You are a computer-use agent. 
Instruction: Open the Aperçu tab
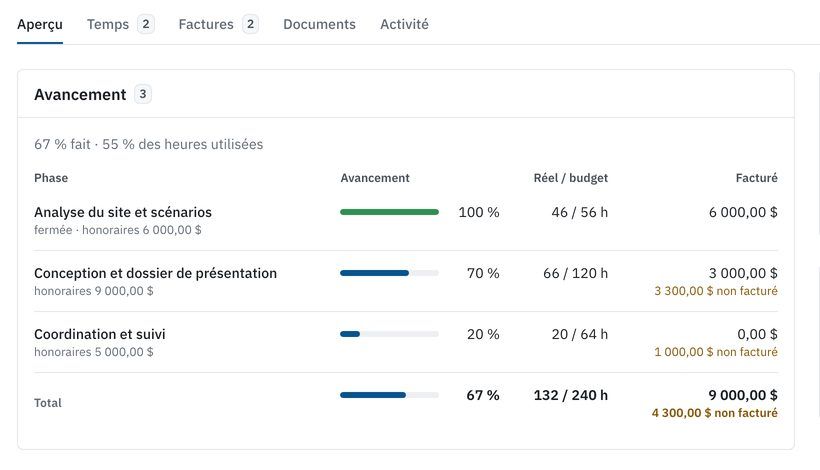(x=40, y=25)
